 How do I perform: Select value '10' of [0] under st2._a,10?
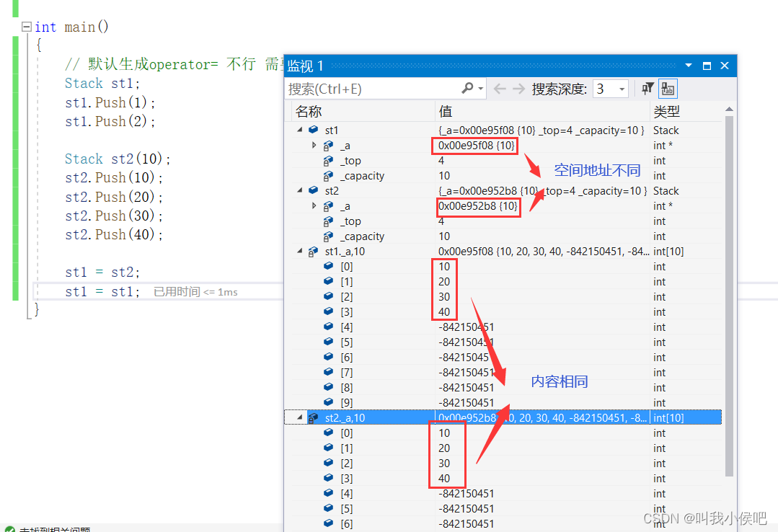click(x=444, y=433)
